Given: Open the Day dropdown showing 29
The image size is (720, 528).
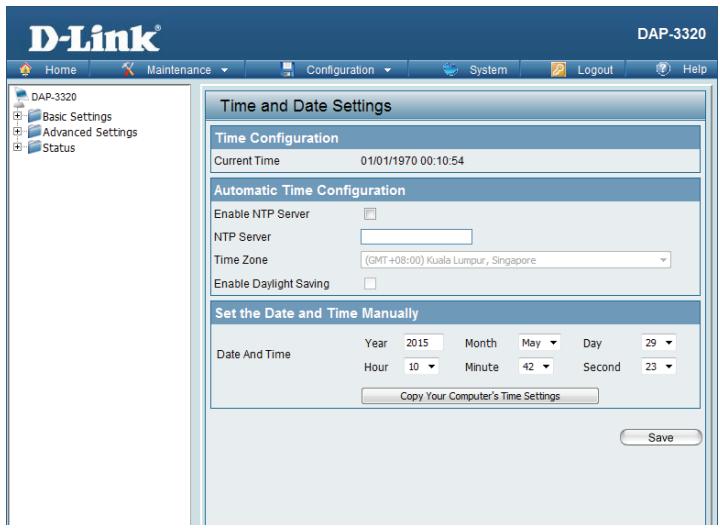Looking at the screenshot, I should (659, 343).
